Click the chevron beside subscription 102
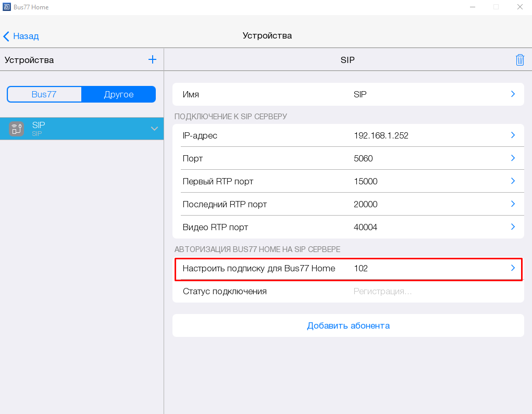Image resolution: width=532 pixels, height=414 pixels. [x=513, y=268]
